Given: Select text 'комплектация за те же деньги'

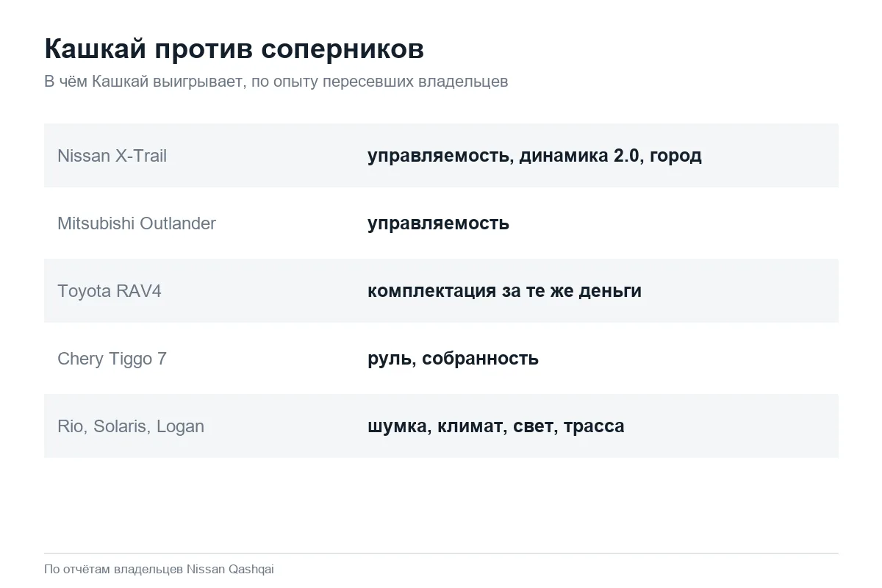Looking at the screenshot, I should tap(504, 291).
